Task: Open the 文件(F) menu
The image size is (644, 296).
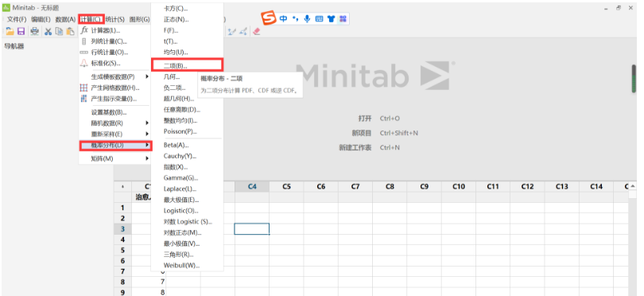Action: click(17, 19)
